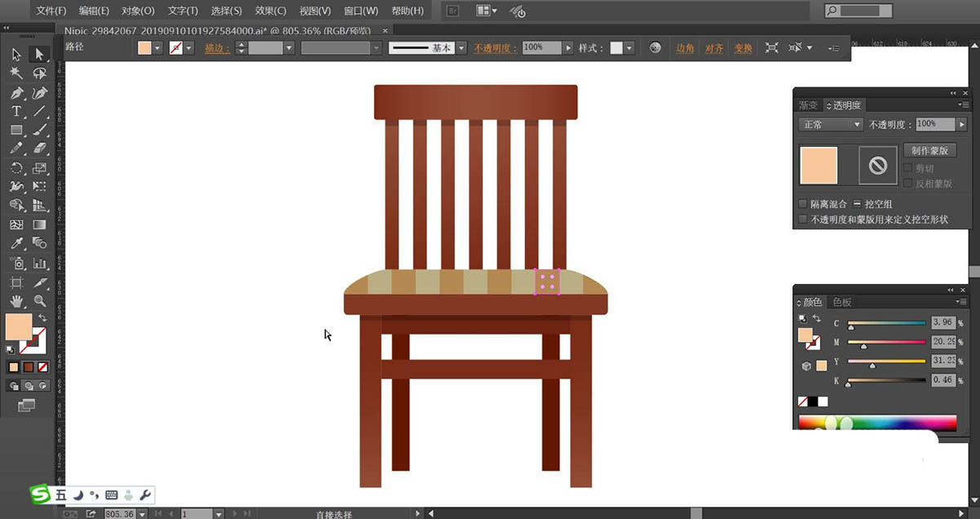Select the Zoom magnifier tool
The width and height of the screenshot is (980, 519).
point(39,301)
